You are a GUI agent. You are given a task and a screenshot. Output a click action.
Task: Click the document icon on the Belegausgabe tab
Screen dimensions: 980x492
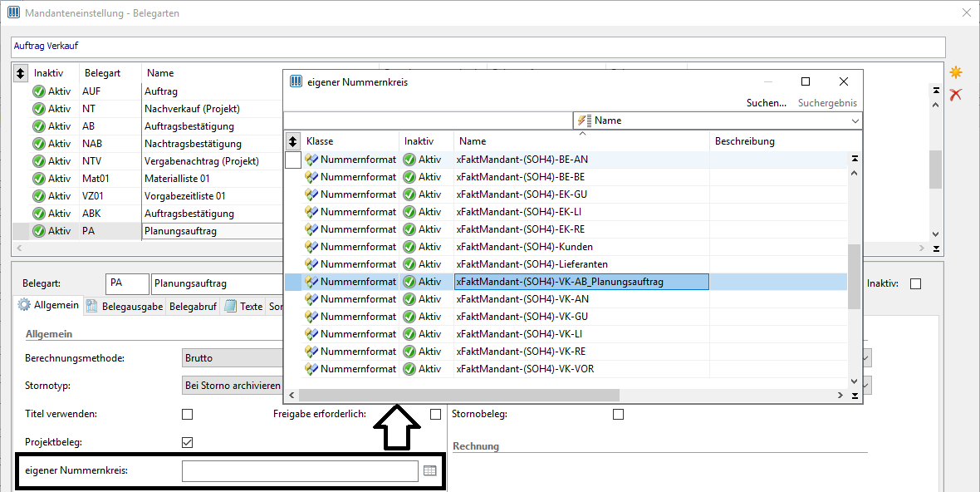coord(92,306)
